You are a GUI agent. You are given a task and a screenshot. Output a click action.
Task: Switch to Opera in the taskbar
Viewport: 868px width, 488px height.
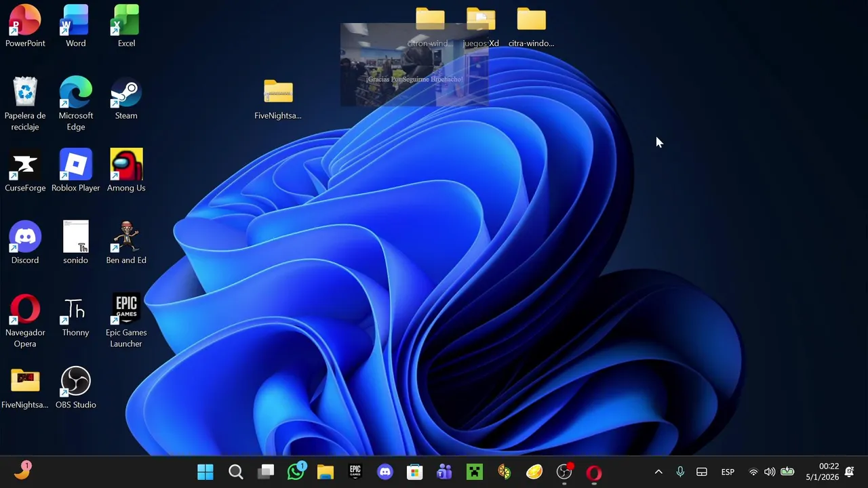pyautogui.click(x=594, y=472)
